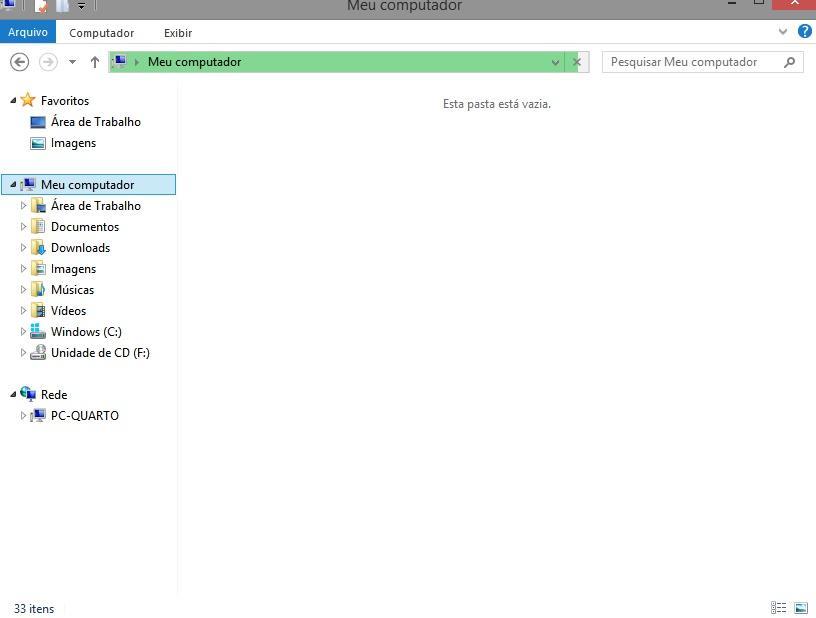Screen dimensions: 816x618
Task: Switch to large icons view in status bar
Action: (x=801, y=608)
